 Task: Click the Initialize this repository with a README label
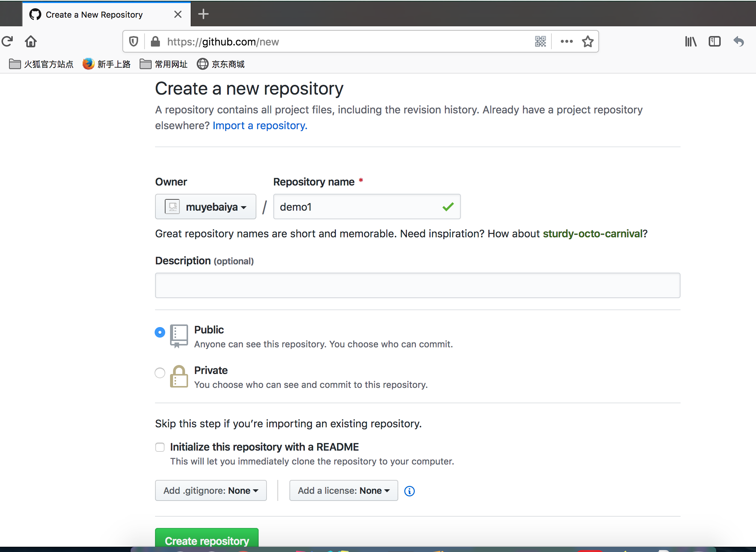coord(264,447)
